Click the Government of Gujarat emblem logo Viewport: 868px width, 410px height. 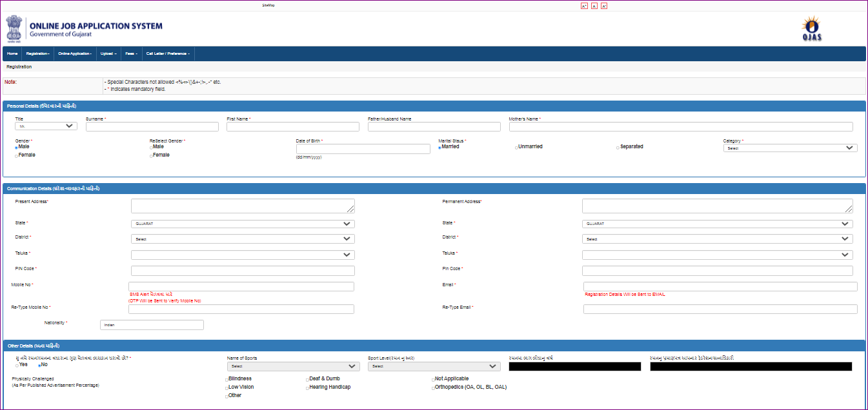14,28
